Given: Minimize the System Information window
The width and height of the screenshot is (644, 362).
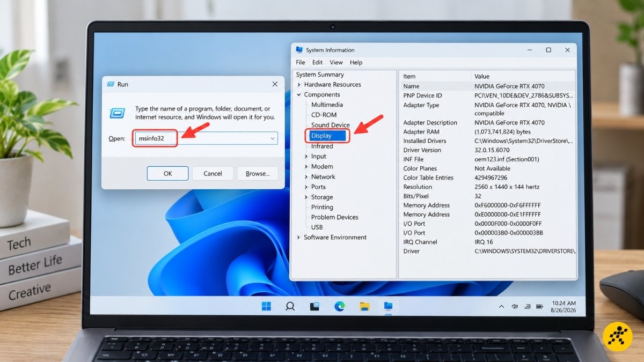Looking at the screenshot, I should pos(530,50).
